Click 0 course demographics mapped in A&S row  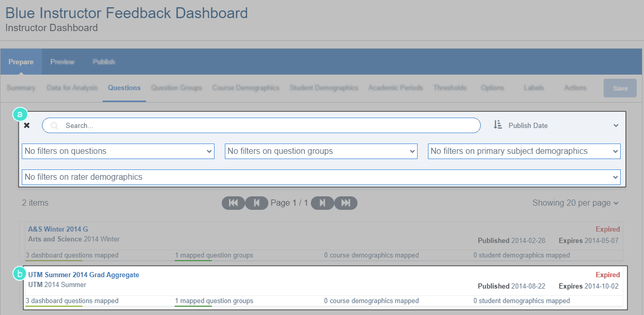tap(371, 255)
